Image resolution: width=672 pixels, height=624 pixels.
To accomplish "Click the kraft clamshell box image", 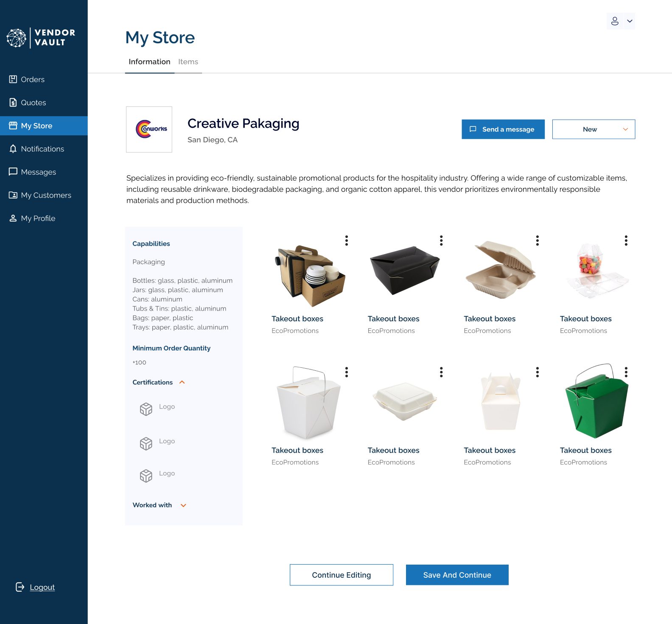I will click(501, 270).
